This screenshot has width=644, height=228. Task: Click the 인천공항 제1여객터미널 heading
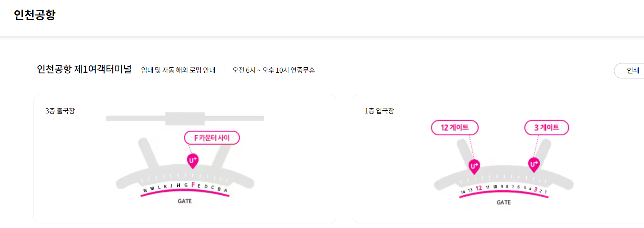[84, 70]
